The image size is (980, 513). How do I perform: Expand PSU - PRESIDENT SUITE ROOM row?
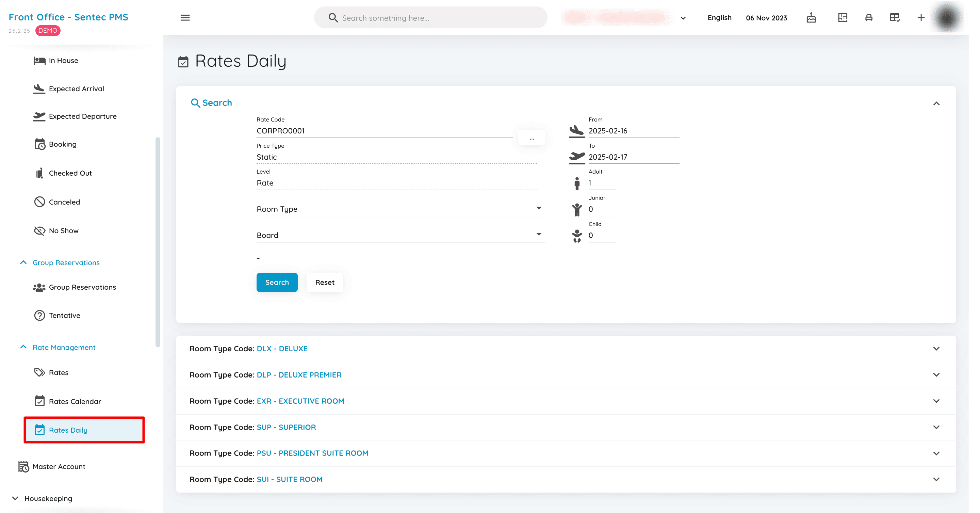click(566, 453)
